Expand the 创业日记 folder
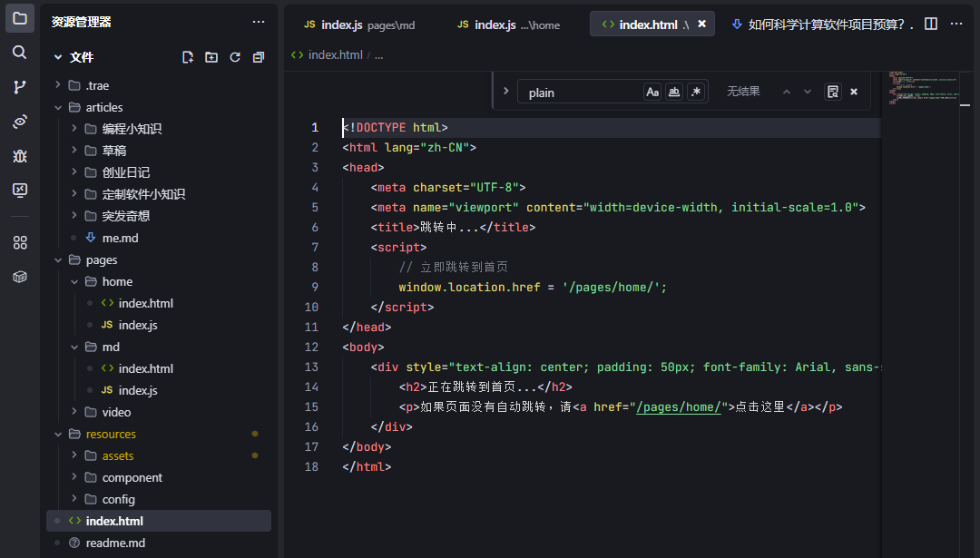The height and width of the screenshot is (558, 980). 74,172
